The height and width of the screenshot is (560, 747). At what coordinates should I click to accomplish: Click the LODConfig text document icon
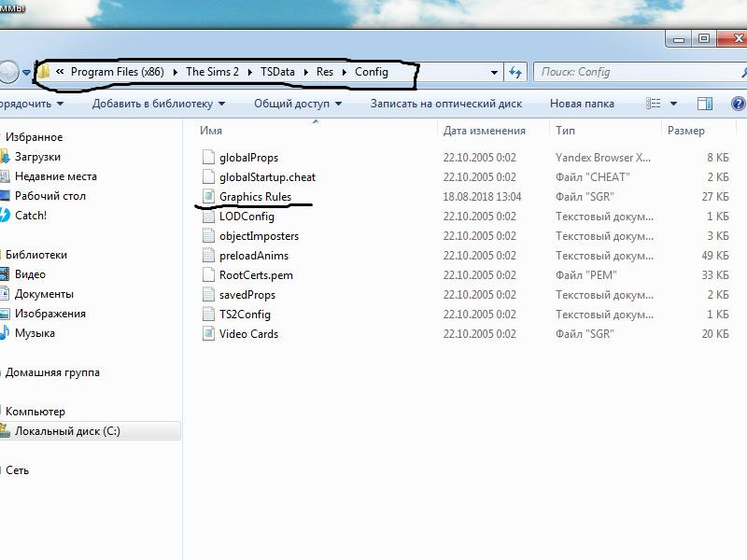tap(208, 217)
